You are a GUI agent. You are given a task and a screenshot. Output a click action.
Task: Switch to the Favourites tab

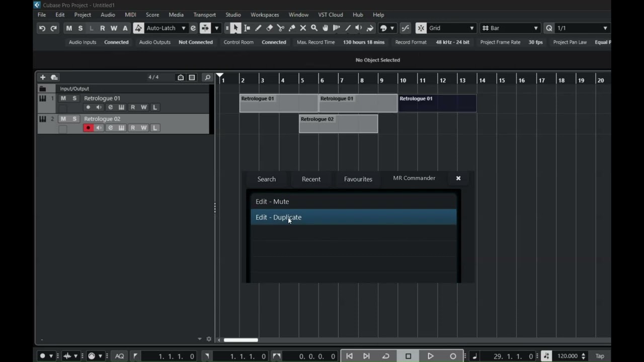(358, 179)
